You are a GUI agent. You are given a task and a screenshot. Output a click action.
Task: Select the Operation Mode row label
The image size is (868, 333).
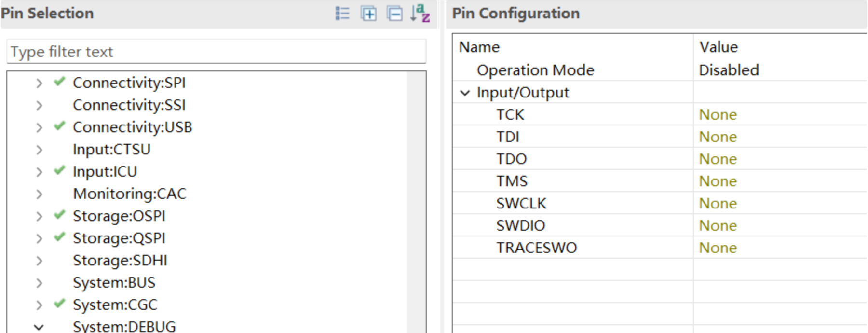point(535,70)
